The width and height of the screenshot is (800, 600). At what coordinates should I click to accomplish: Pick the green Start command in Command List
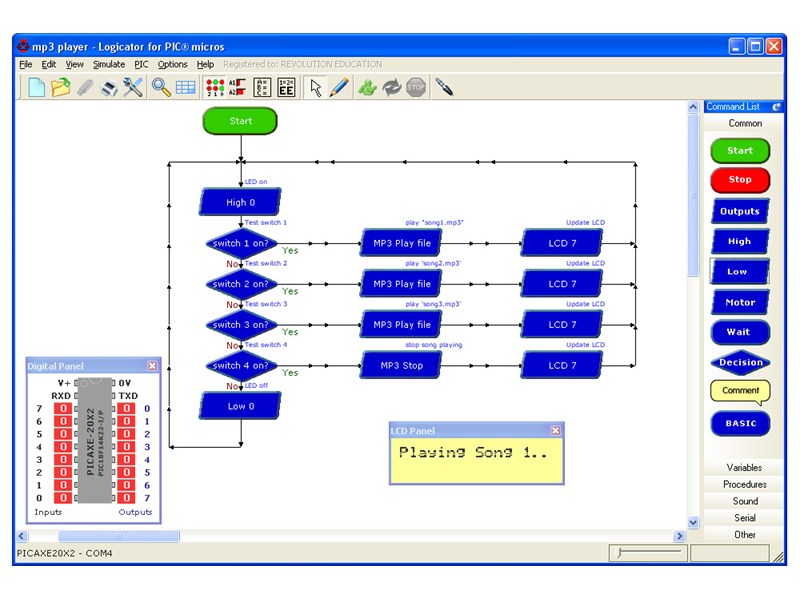pos(740,151)
